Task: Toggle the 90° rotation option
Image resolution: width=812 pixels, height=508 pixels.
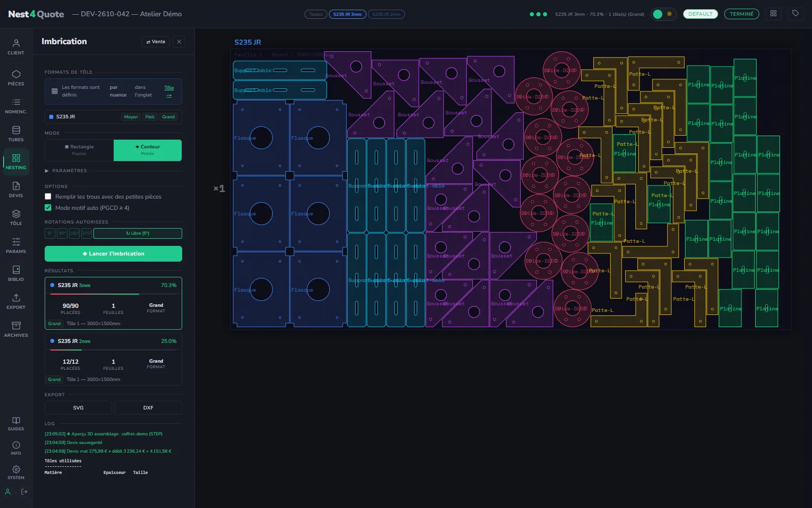Action: pos(62,234)
